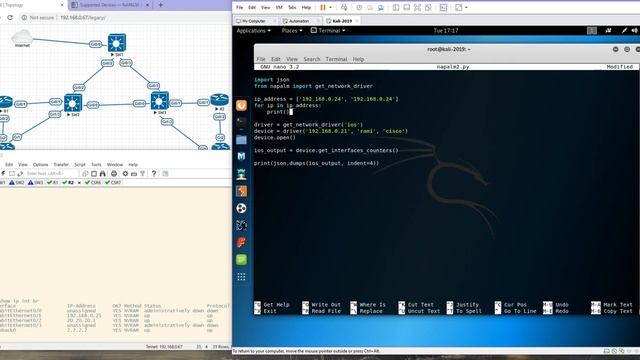Click the R2 router node in topology
The height and width of the screenshot is (360, 640).
pos(220,100)
